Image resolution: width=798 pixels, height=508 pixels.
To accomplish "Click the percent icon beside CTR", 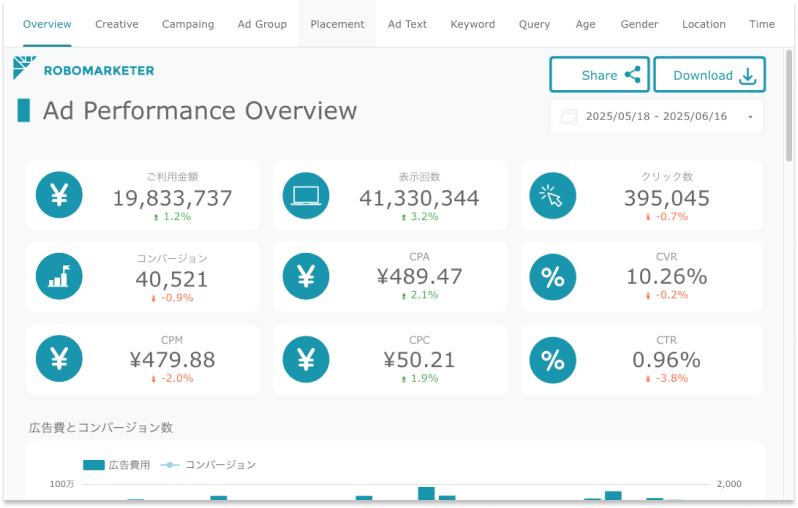I will 552,359.
